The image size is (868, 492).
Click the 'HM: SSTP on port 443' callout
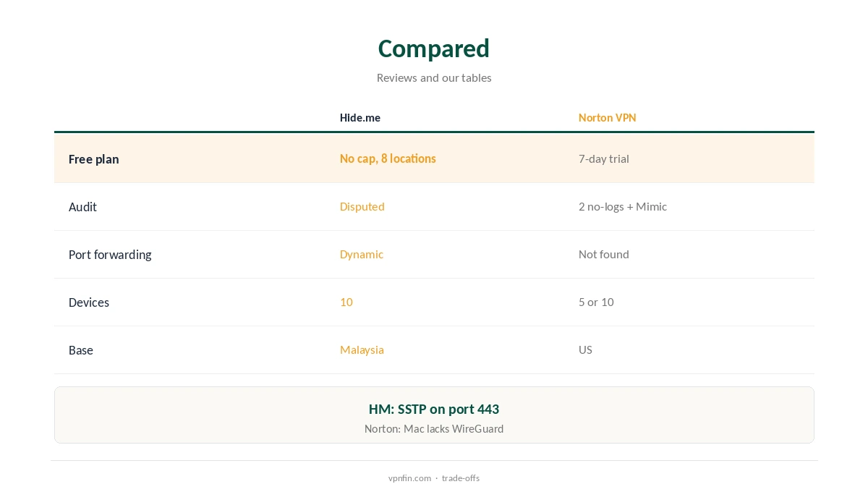point(434,409)
